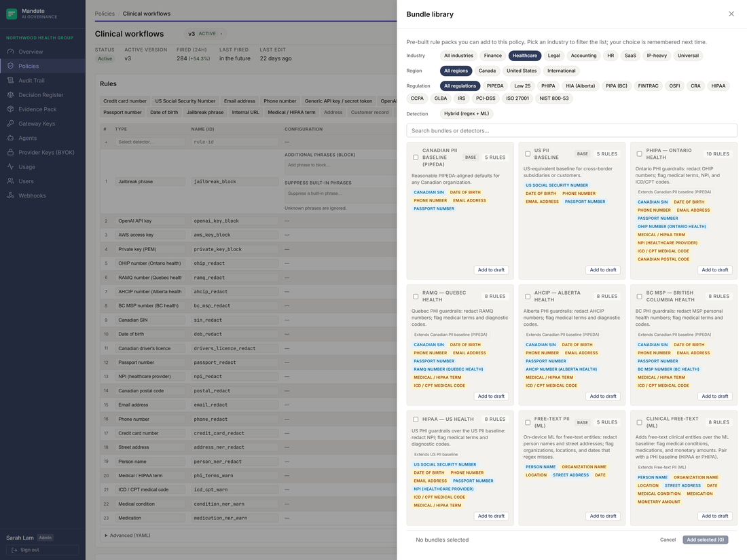Click the Overview sidebar icon

click(10, 52)
